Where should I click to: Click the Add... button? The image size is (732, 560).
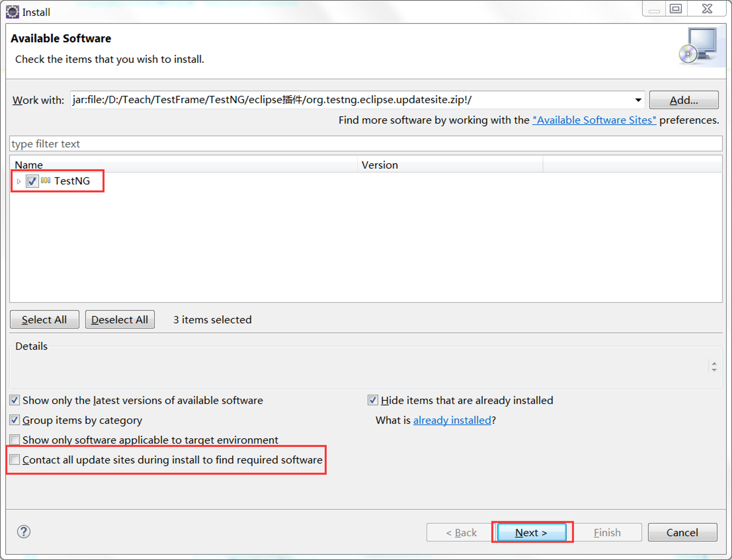(684, 100)
